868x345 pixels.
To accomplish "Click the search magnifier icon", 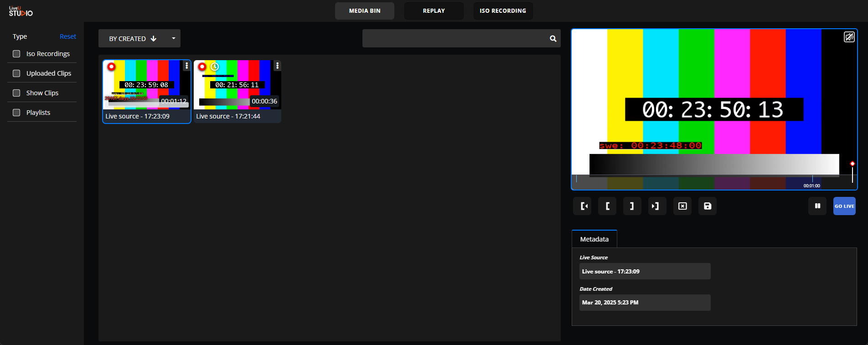I will (553, 39).
